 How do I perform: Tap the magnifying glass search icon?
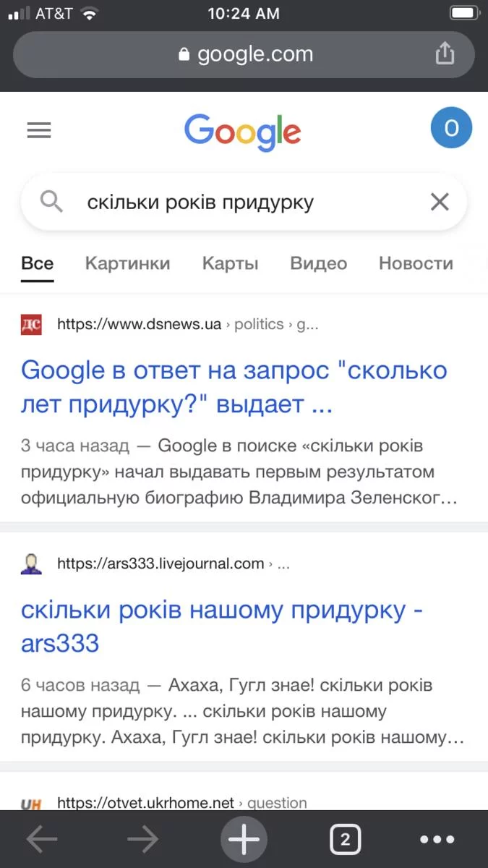[x=51, y=202]
